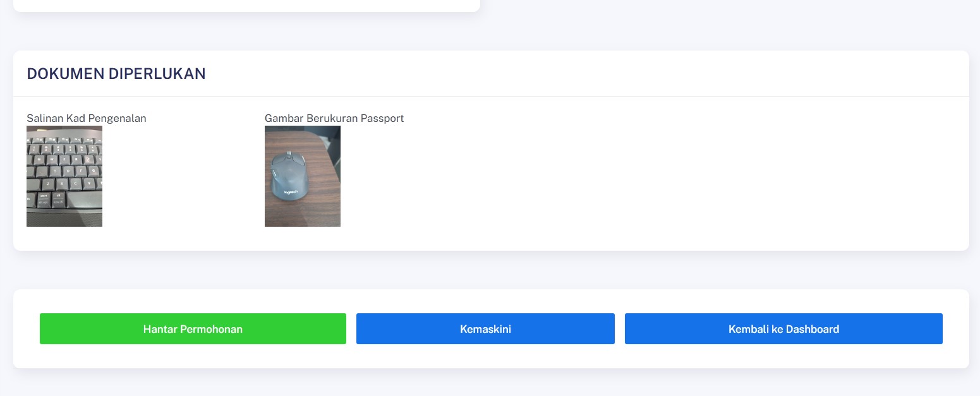
Task: Click the C key in keyboard photo
Action: (x=75, y=184)
